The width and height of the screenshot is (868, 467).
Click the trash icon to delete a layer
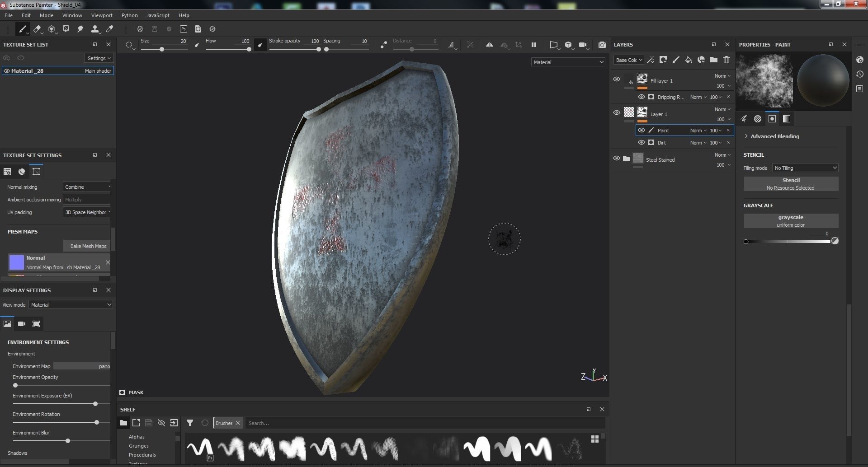tap(726, 60)
